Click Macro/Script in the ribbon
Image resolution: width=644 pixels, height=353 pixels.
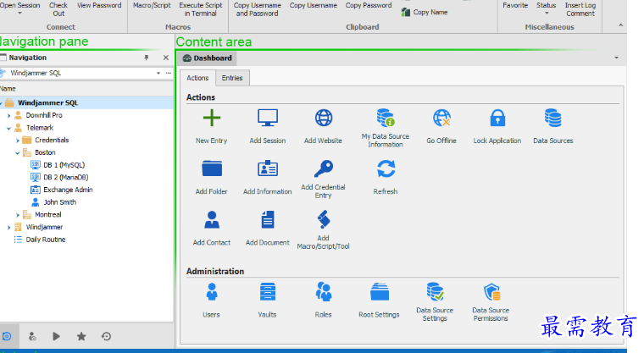point(152,5)
